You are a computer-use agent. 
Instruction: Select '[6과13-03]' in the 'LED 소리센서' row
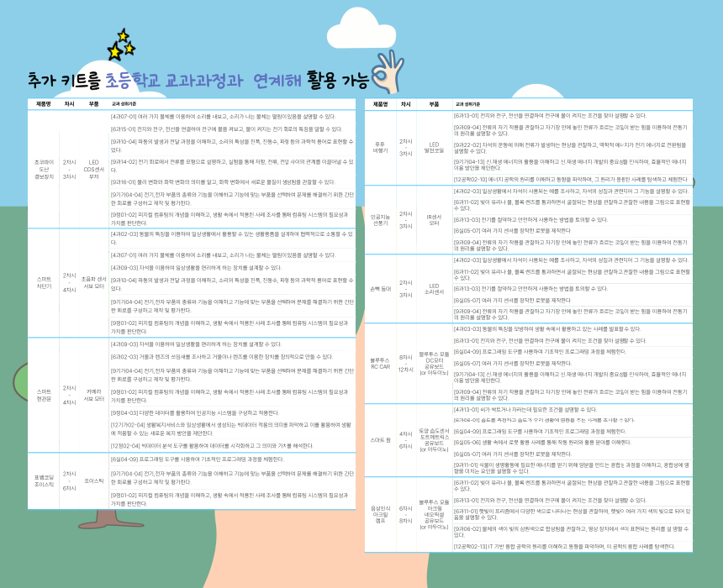point(530,289)
